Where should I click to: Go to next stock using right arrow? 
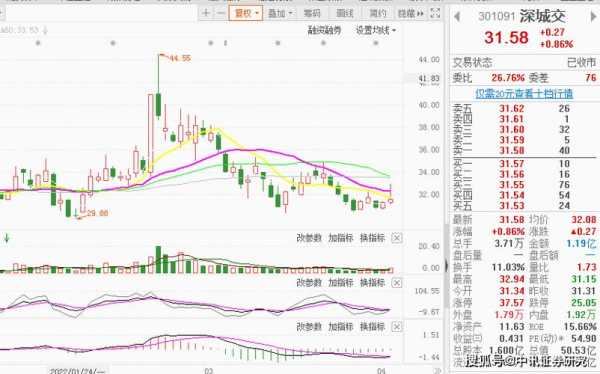tap(594, 16)
